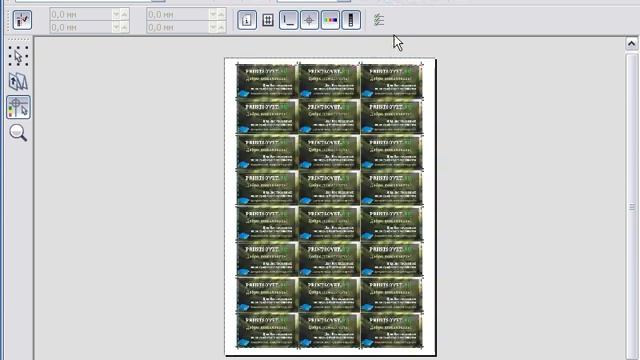Decrease the lower-right offset field value
This screenshot has width=640, height=360.
pos(213,27)
